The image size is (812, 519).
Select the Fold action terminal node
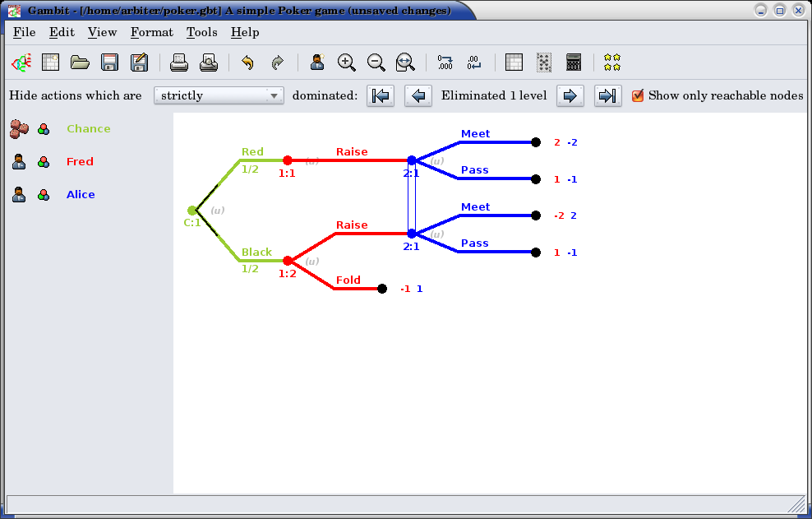(382, 289)
